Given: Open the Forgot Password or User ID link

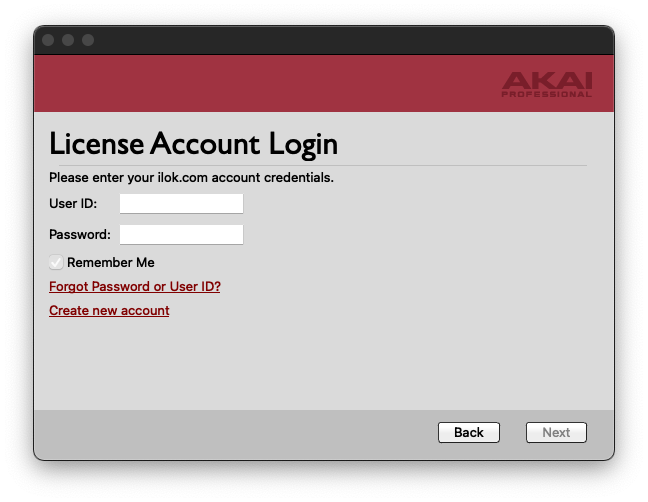Looking at the screenshot, I should (135, 287).
